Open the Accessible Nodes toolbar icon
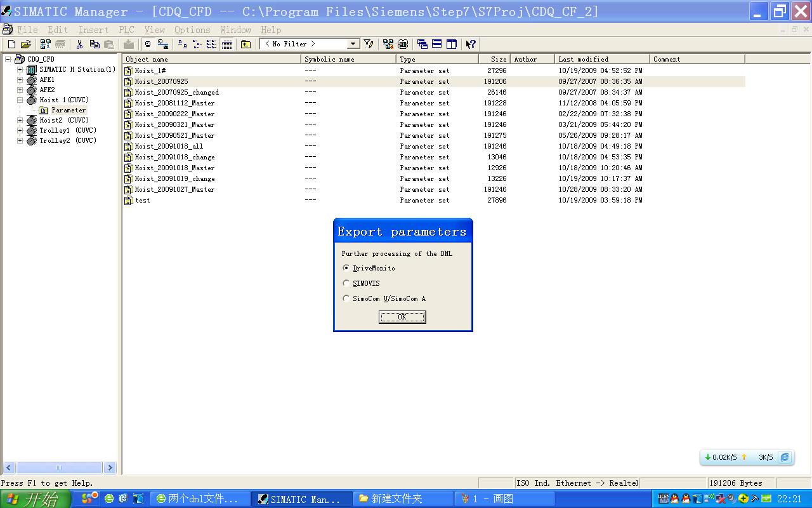 coord(45,44)
